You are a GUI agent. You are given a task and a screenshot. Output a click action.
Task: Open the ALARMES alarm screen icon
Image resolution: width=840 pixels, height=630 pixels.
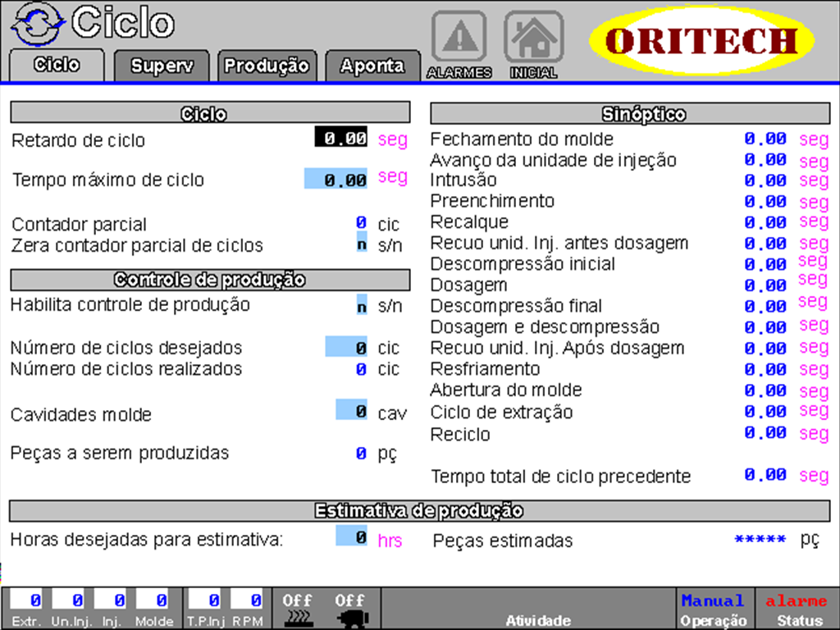coord(459,37)
